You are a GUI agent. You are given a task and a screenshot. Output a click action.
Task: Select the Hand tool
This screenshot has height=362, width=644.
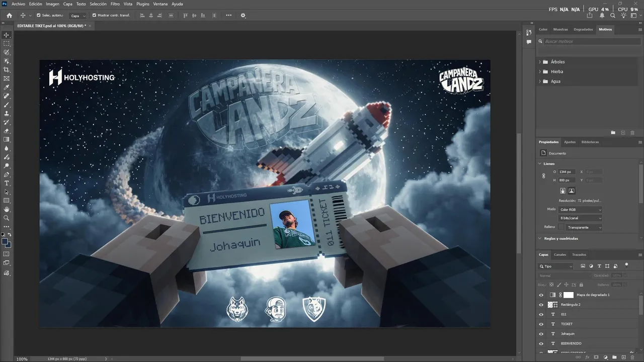click(7, 209)
